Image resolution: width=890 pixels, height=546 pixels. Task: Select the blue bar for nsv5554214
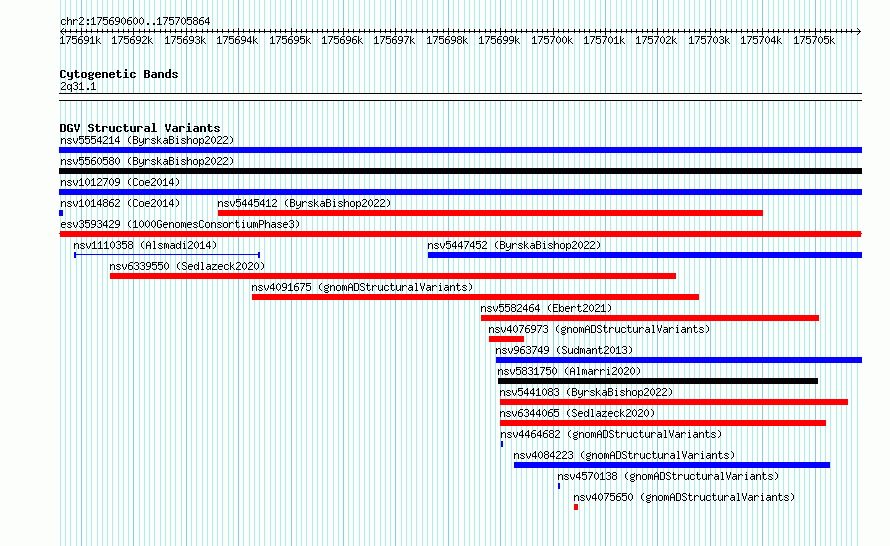(x=460, y=150)
